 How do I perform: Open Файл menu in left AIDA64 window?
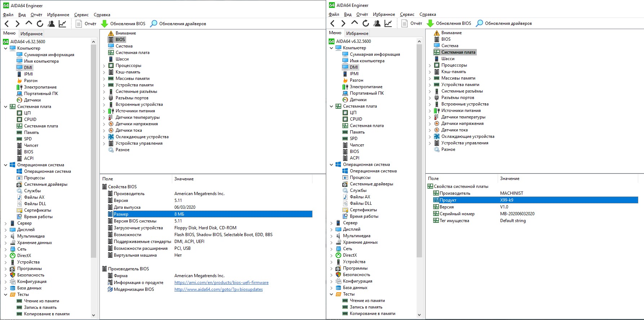coord(8,15)
